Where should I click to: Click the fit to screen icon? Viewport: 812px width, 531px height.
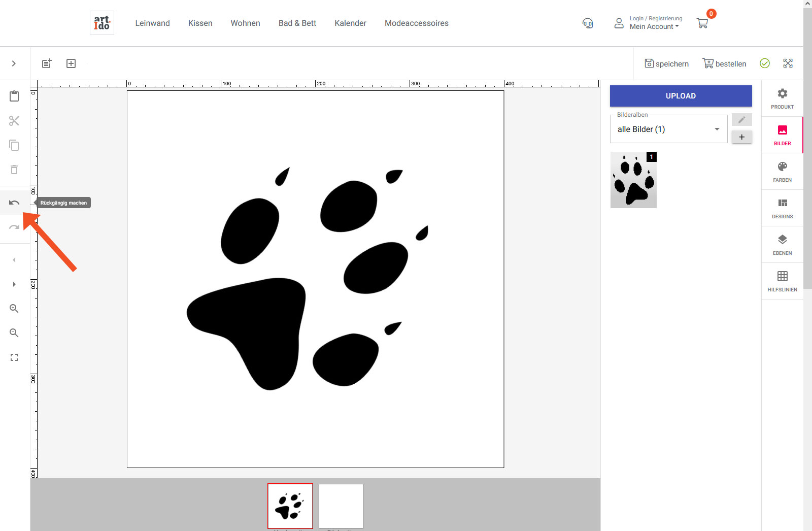tap(14, 357)
